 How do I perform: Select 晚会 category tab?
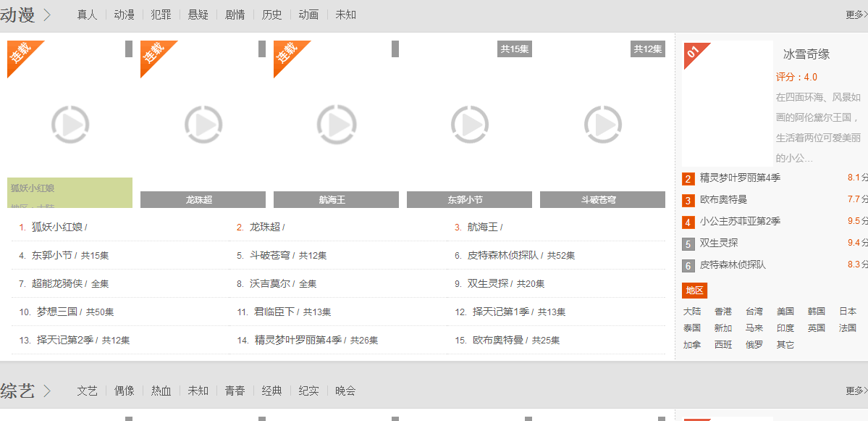pos(345,391)
